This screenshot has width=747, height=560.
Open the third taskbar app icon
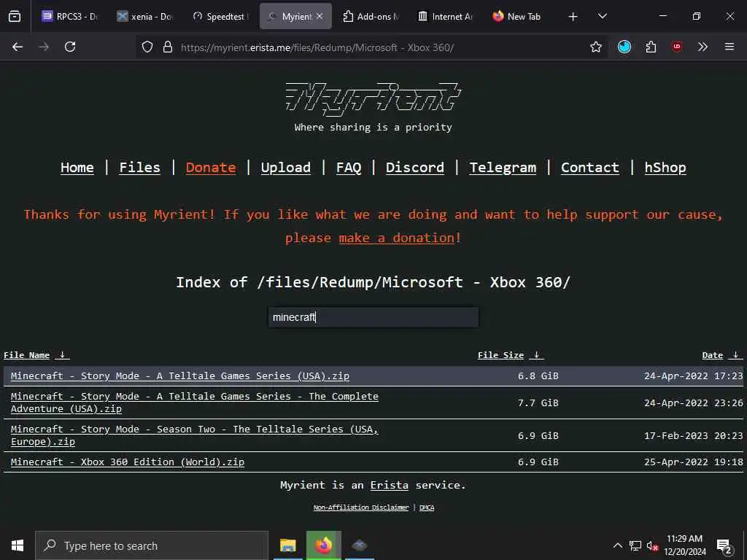[x=359, y=545]
